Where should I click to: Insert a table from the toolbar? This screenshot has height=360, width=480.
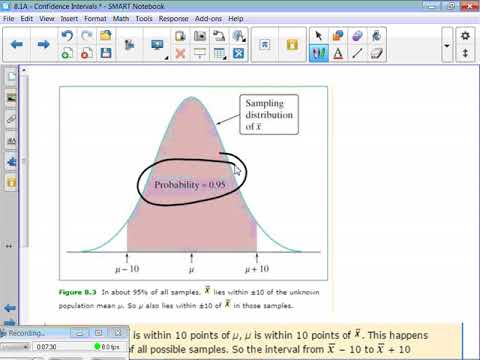[x=219, y=53]
